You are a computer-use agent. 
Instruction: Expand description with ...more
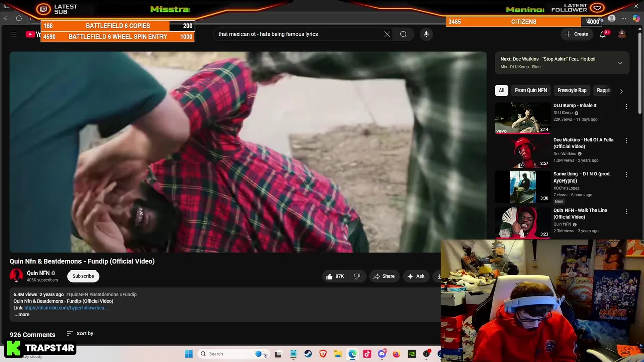tap(21, 315)
